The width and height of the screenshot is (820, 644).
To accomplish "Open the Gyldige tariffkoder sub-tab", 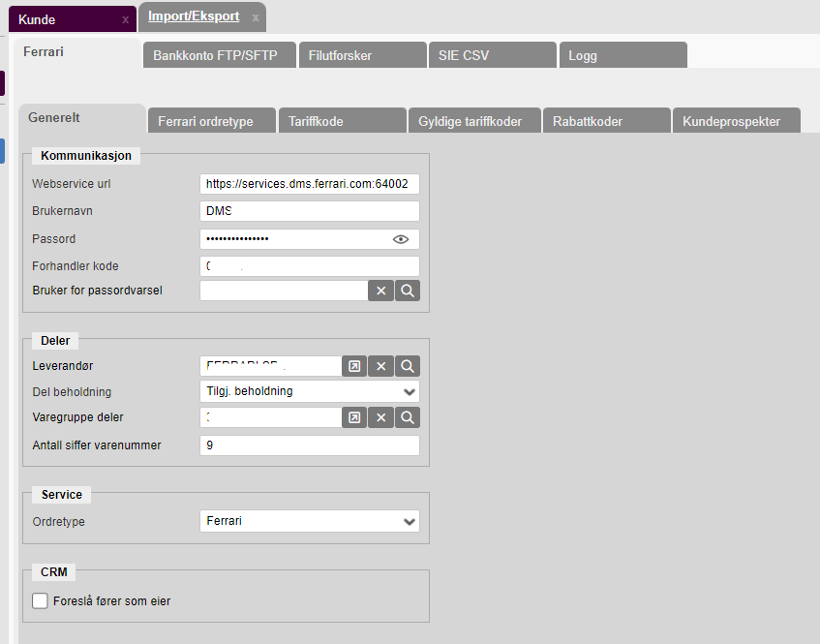I will (x=474, y=121).
